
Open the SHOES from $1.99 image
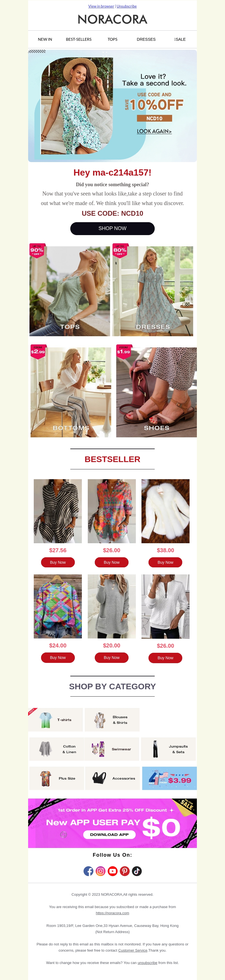156,392
